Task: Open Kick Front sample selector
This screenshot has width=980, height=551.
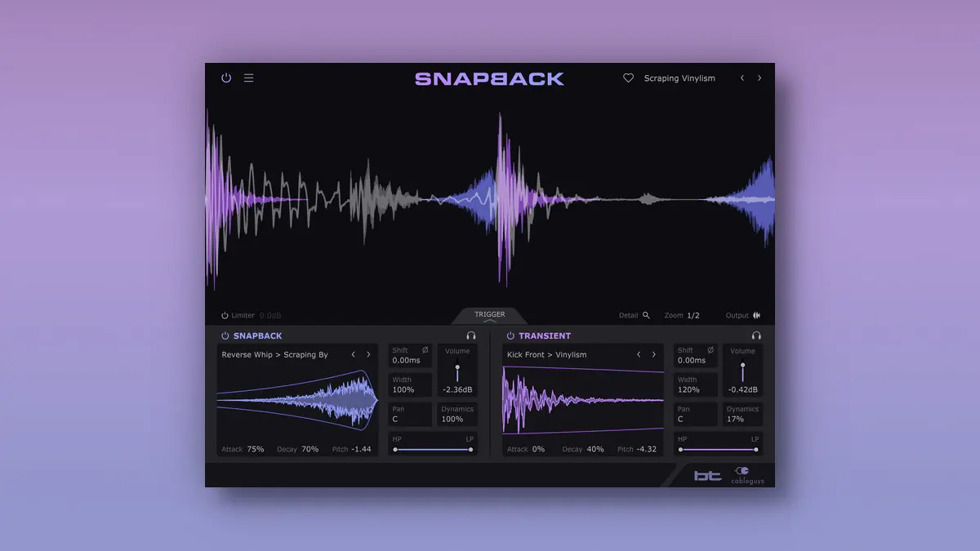Action: coord(546,355)
